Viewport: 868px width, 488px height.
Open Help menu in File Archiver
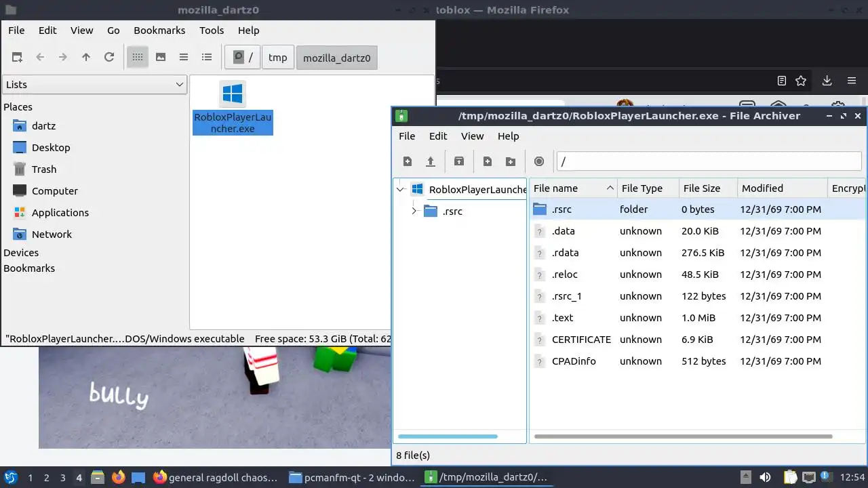509,136
